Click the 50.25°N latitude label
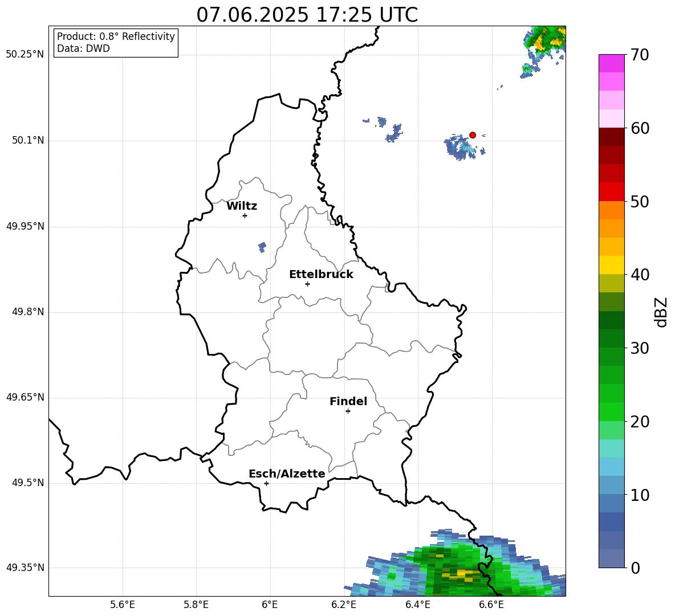This screenshot has height=616, width=675. coord(25,55)
